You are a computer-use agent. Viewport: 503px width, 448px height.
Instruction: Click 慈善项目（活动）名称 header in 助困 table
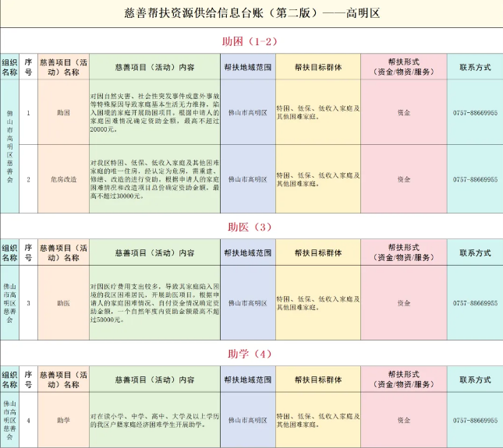pyautogui.click(x=63, y=67)
